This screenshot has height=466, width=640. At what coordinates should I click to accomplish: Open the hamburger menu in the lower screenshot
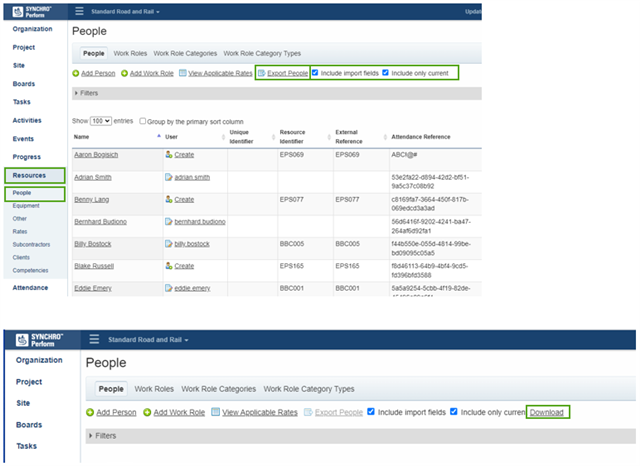(x=94, y=339)
